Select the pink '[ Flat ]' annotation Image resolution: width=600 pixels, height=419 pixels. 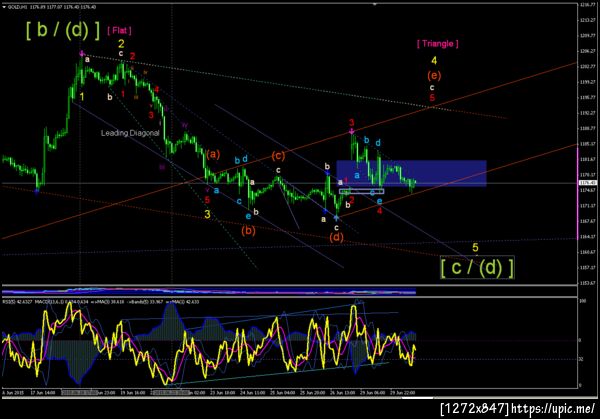pyautogui.click(x=119, y=30)
